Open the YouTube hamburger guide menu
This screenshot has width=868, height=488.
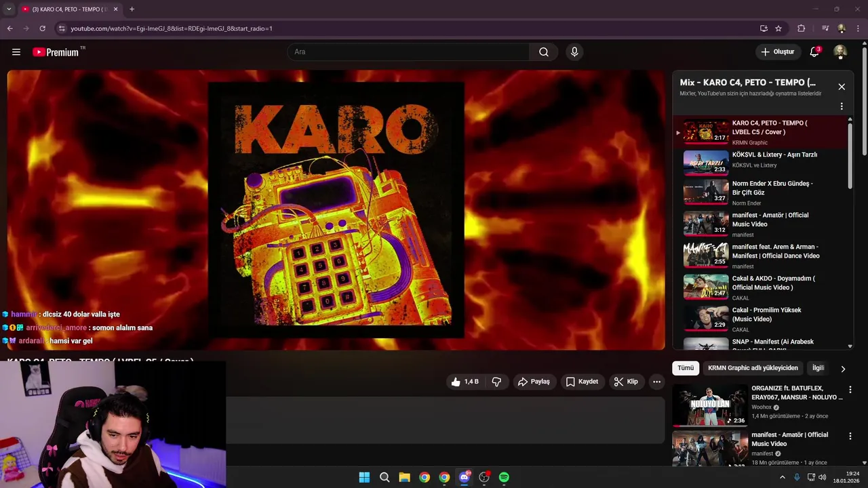[x=16, y=52]
